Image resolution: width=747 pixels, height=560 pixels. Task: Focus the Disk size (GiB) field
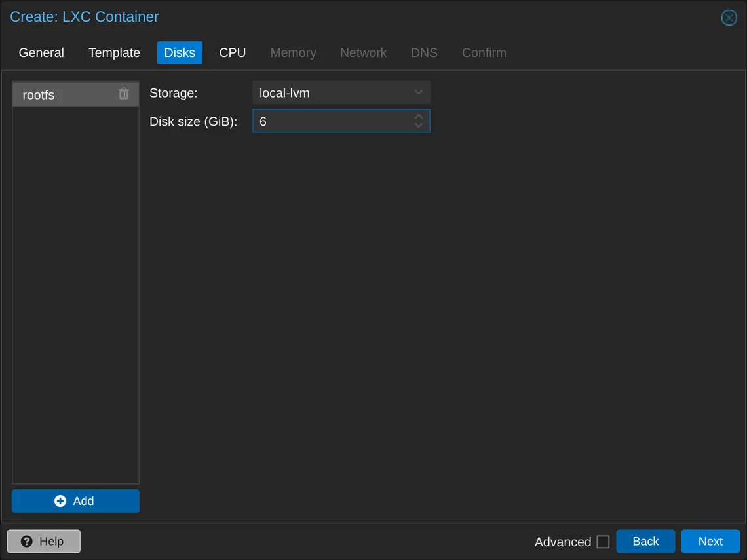pyautogui.click(x=341, y=121)
